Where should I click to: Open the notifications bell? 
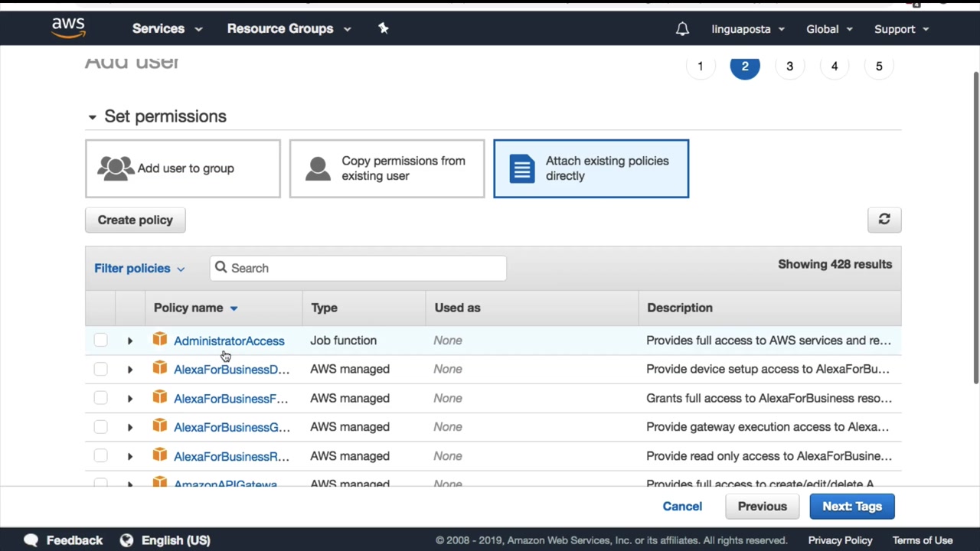[682, 29]
